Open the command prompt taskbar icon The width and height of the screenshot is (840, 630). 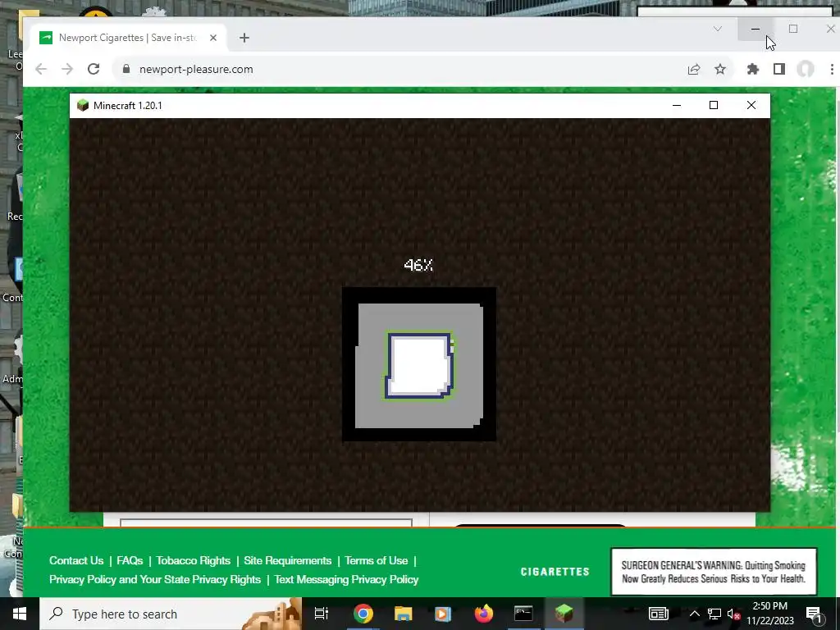523,614
